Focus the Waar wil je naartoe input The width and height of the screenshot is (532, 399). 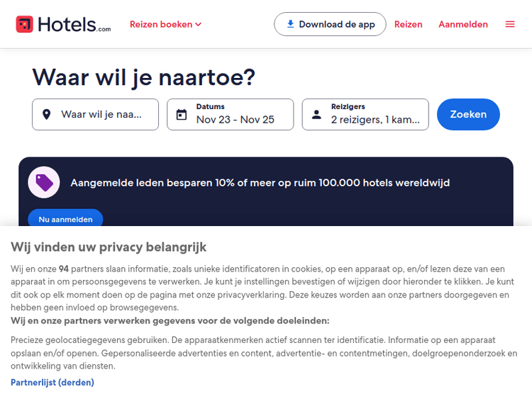[x=101, y=114]
